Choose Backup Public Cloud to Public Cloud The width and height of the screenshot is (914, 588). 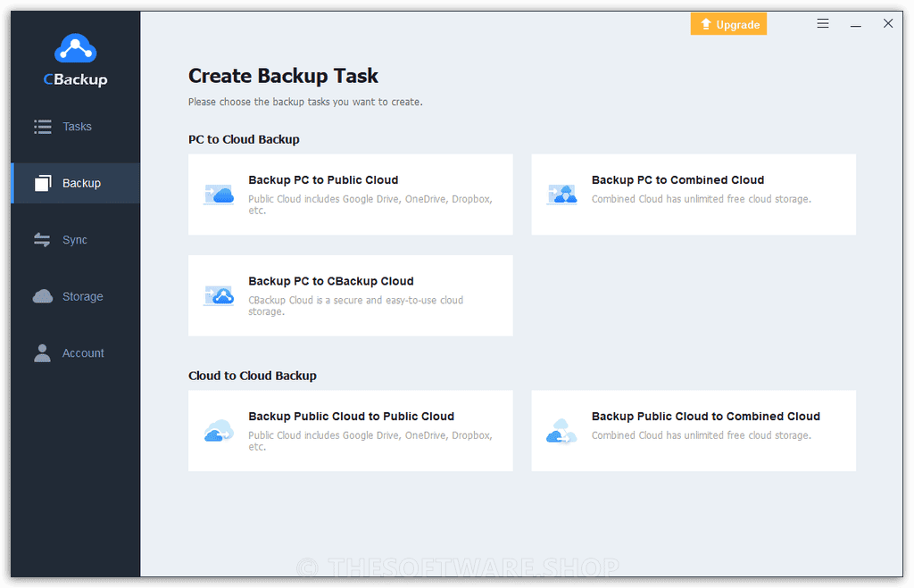click(x=350, y=431)
